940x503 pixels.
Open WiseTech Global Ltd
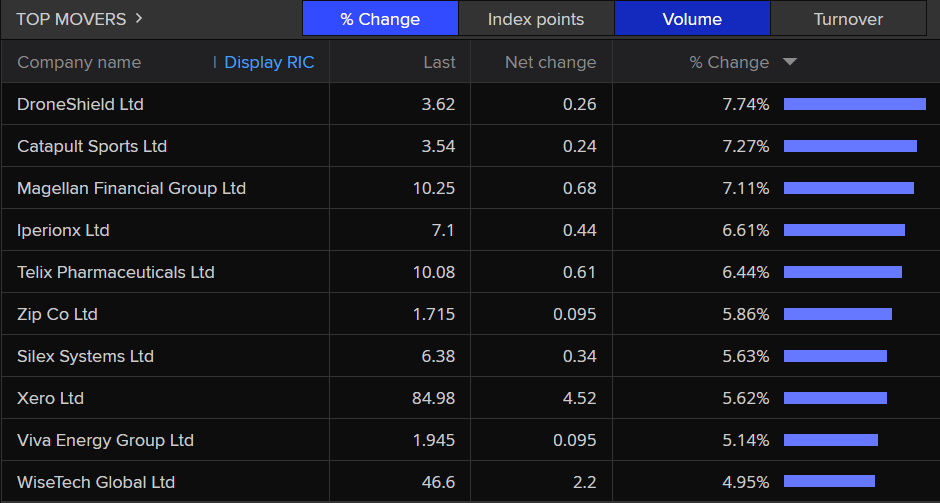pos(96,482)
